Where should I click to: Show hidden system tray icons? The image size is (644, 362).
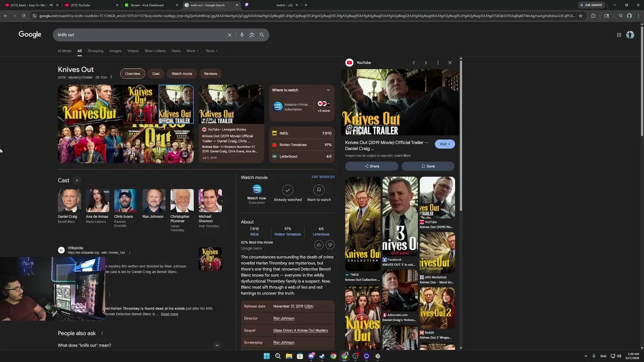(x=586, y=356)
